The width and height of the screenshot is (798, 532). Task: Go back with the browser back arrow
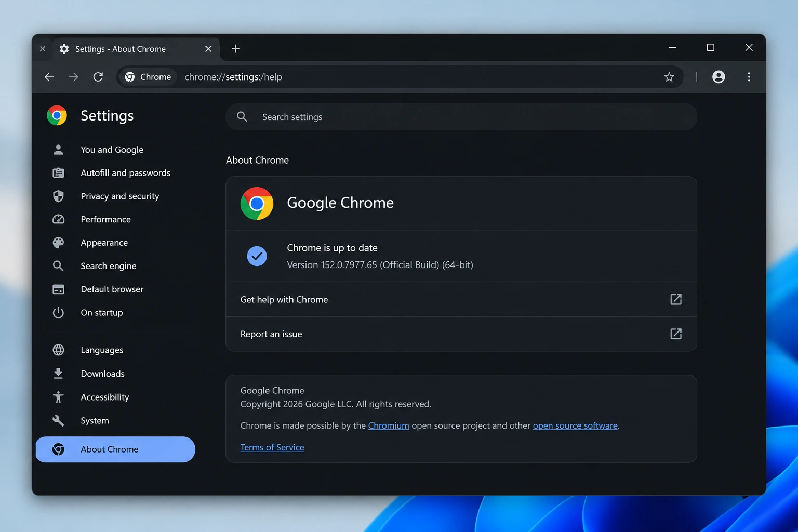pos(49,77)
